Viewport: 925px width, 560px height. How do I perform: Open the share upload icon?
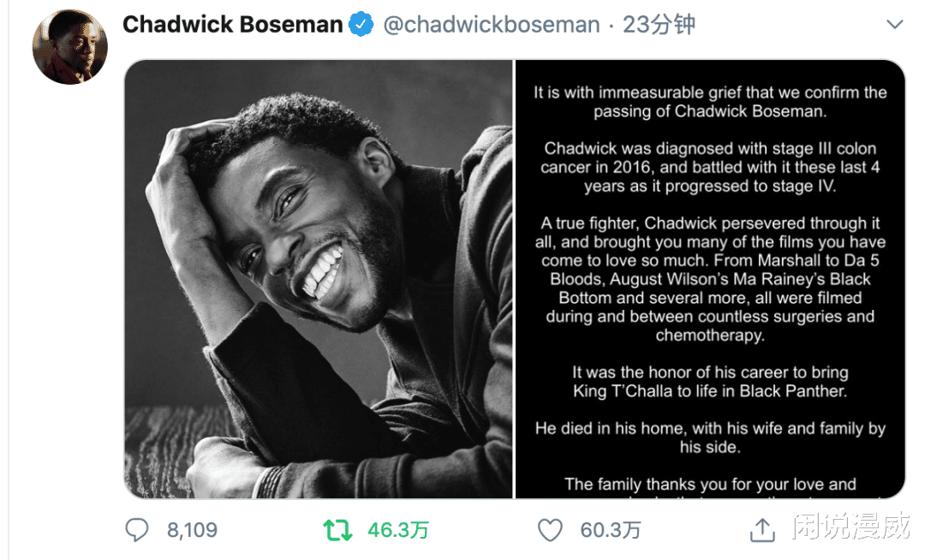click(761, 531)
